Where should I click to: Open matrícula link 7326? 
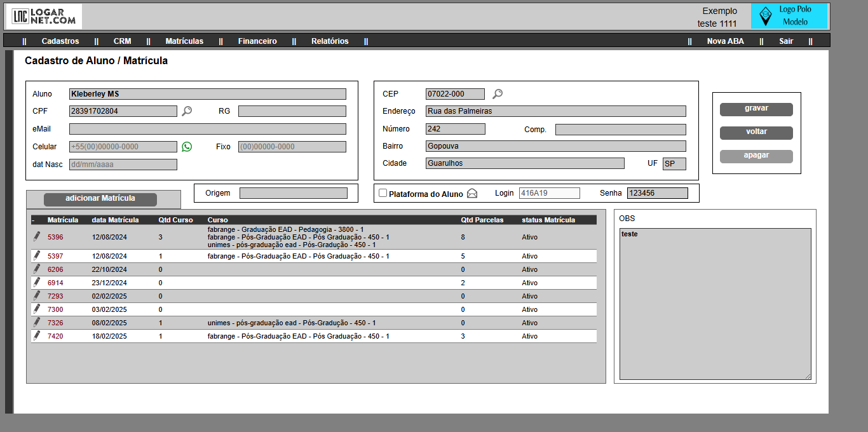pyautogui.click(x=55, y=323)
